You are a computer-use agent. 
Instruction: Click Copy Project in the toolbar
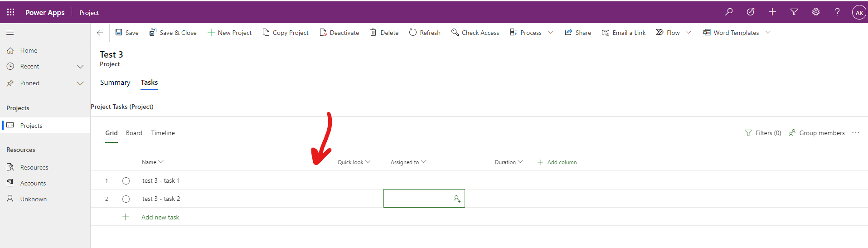[286, 33]
